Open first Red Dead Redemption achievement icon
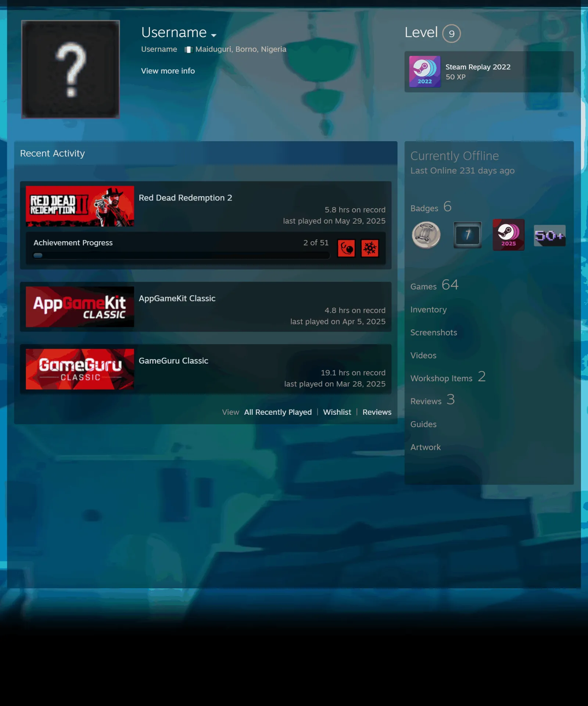This screenshot has height=706, width=588. point(346,248)
